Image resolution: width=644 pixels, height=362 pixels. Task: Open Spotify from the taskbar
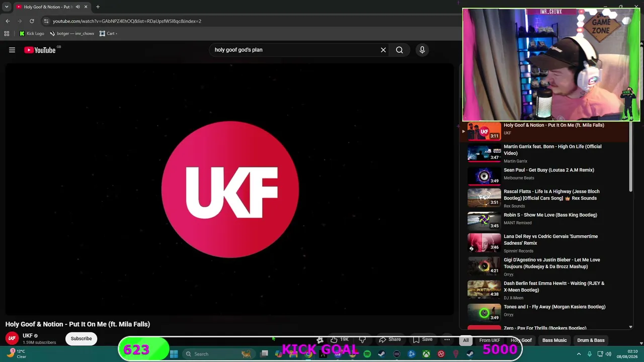click(367, 354)
